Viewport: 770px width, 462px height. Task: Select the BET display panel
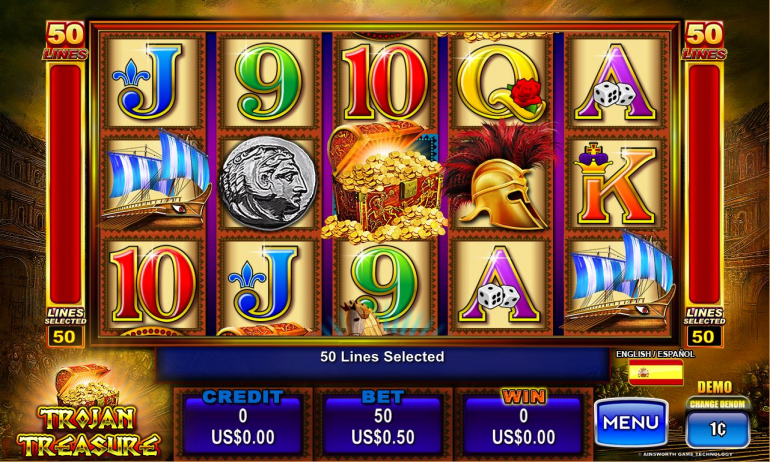click(383, 423)
